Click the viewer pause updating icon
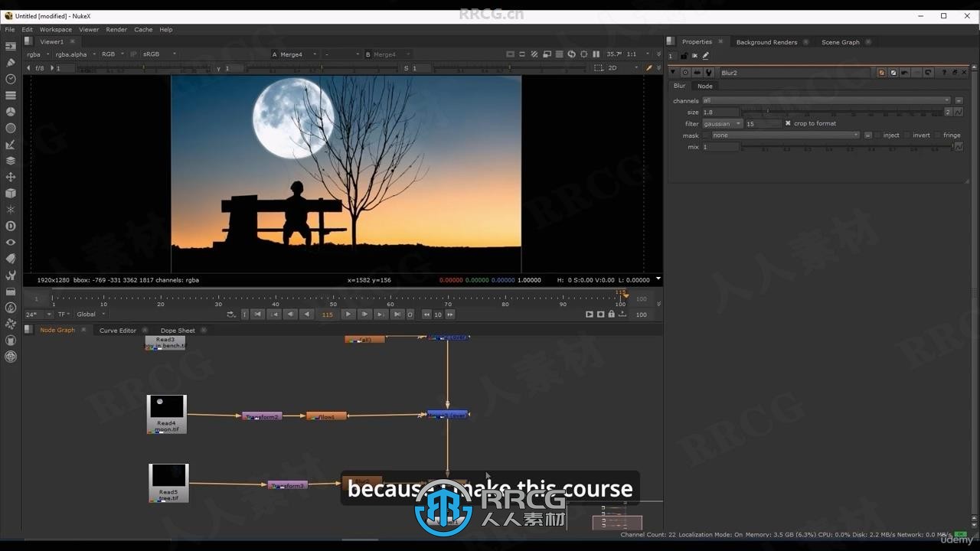 [596, 54]
